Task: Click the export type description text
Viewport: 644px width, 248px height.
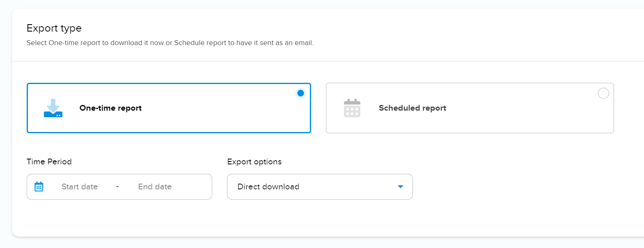Action: pyautogui.click(x=170, y=43)
